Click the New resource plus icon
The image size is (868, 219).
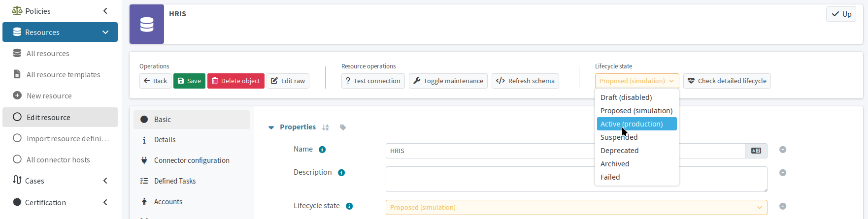point(17,95)
